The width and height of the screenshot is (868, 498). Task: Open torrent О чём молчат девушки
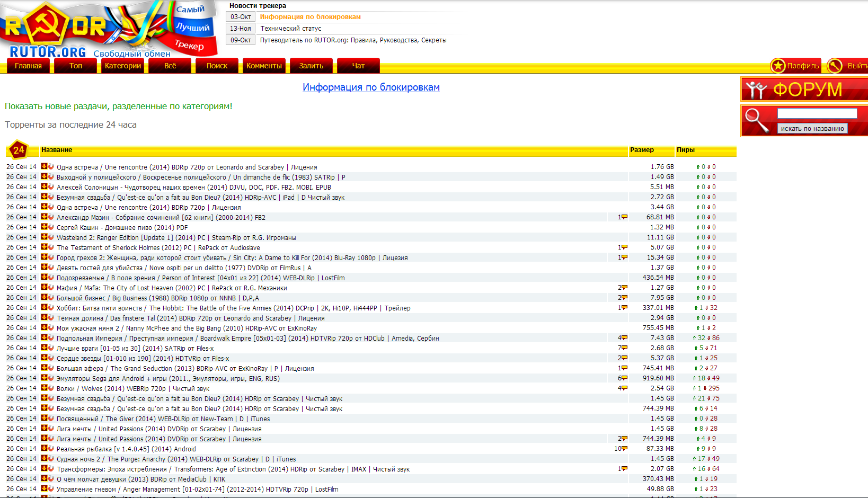pyautogui.click(x=141, y=479)
